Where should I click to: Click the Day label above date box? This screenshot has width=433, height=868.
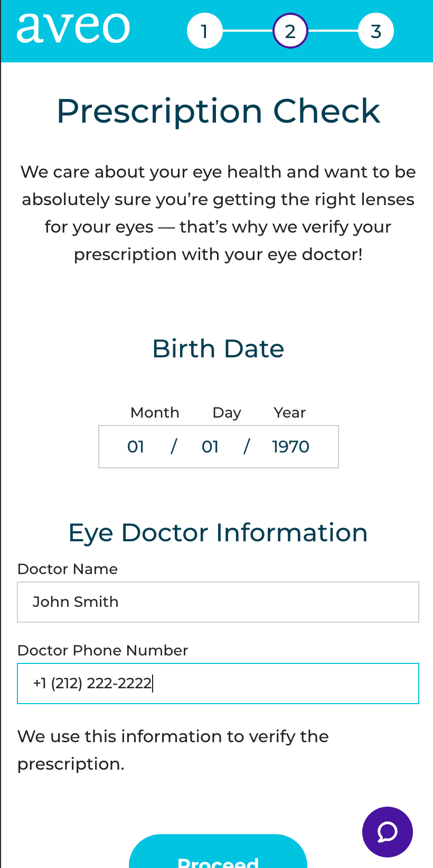[227, 413]
